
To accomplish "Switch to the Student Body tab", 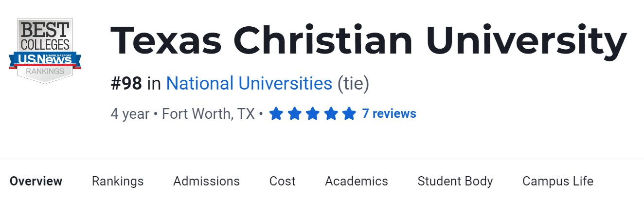I will (455, 182).
